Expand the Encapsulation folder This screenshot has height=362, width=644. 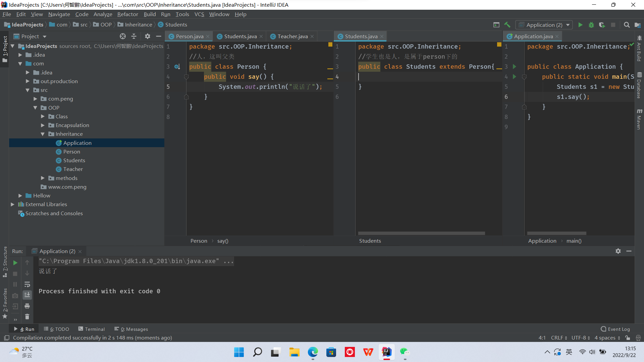click(x=43, y=125)
